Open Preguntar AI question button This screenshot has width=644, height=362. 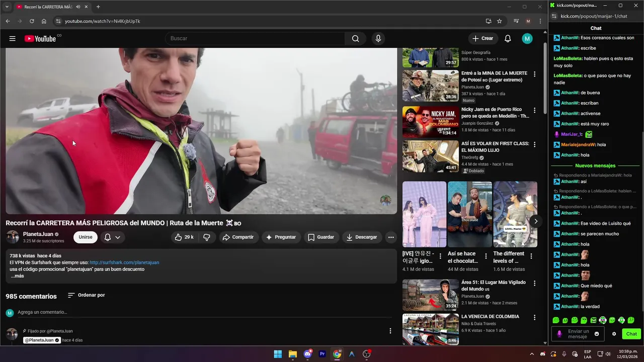[281, 237]
